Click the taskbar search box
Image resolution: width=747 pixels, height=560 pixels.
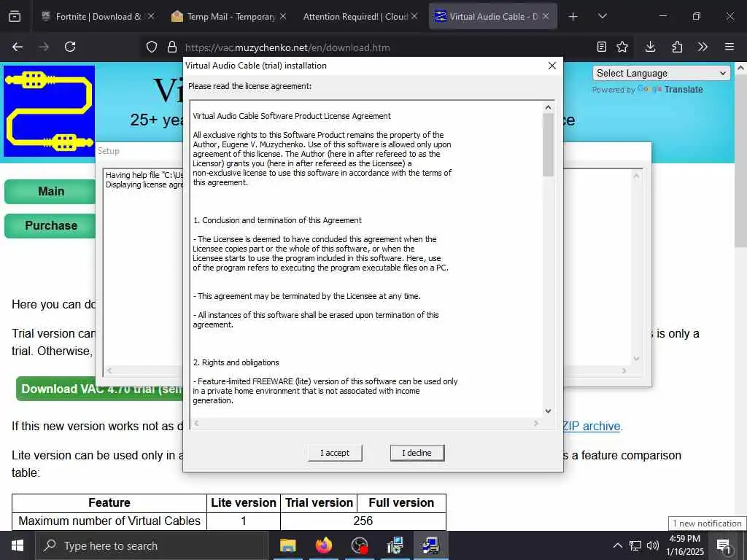tap(150, 545)
